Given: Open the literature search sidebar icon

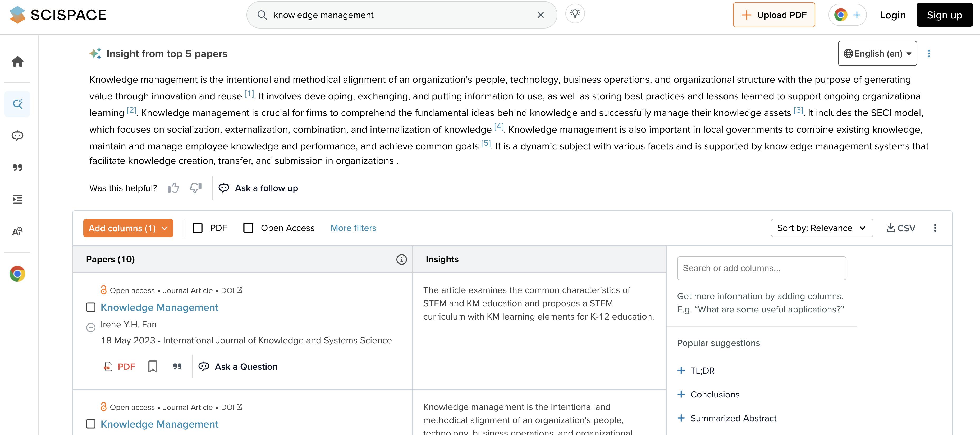Looking at the screenshot, I should 17,104.
